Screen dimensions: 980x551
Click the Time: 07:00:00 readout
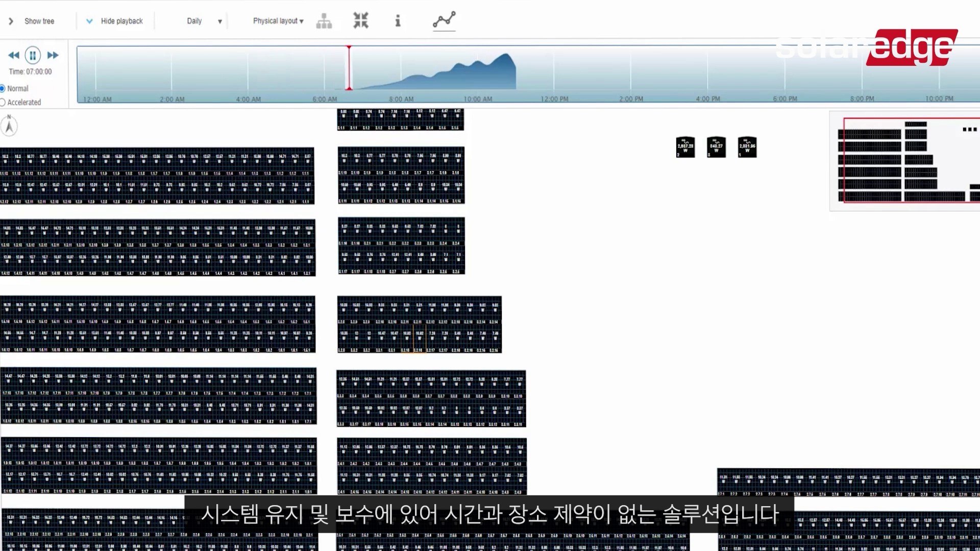tap(30, 72)
